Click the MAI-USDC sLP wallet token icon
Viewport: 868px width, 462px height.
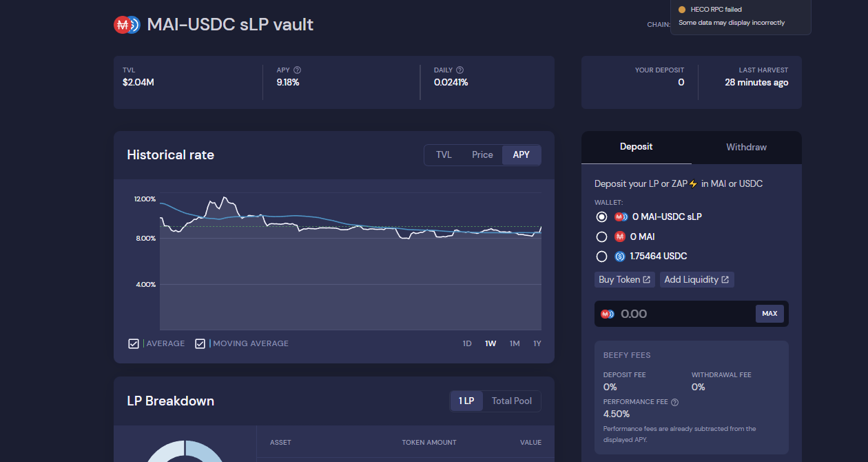(x=621, y=217)
